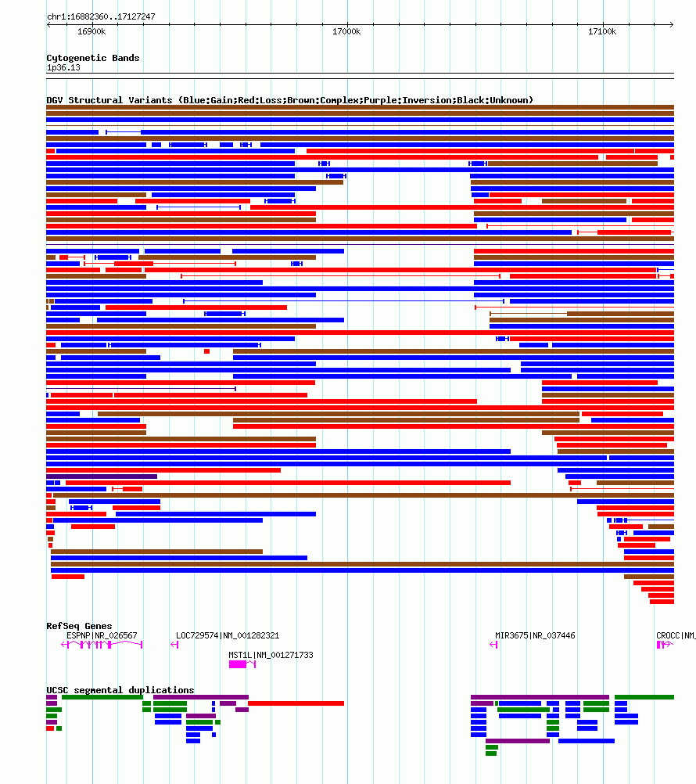The width and height of the screenshot is (696, 784).
Task: Click the 16900k ruler position marker
Action: [91, 31]
